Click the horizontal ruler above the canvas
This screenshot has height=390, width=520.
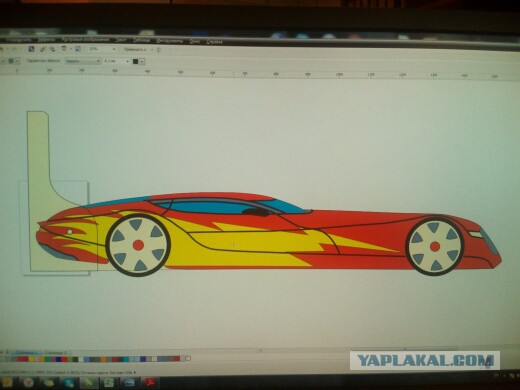(x=260, y=73)
